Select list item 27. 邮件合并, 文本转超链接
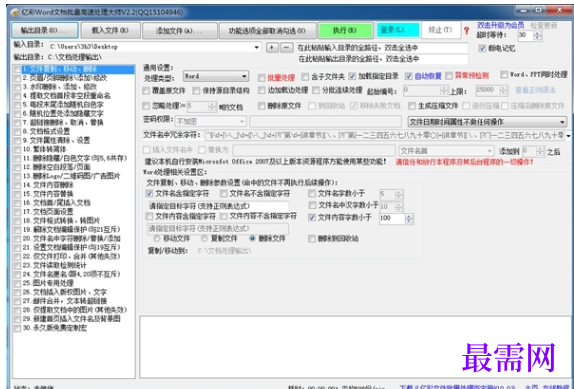The height and width of the screenshot is (389, 574). [x=65, y=301]
